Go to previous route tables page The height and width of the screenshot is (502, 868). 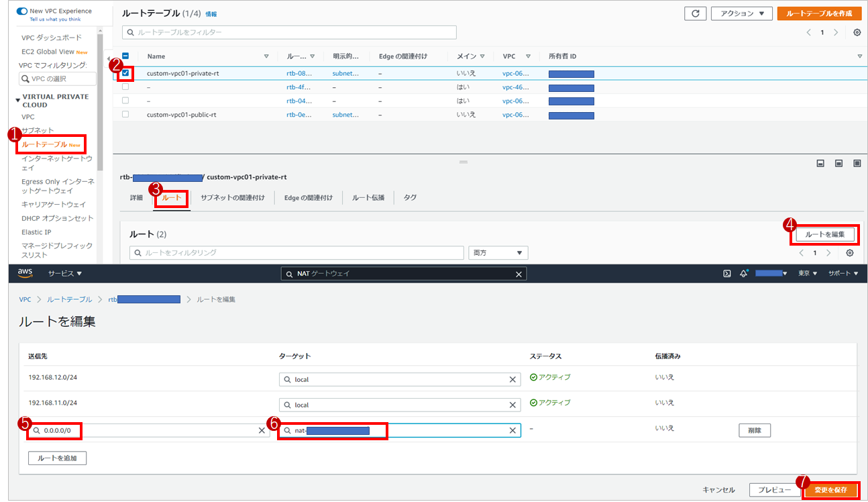(808, 32)
